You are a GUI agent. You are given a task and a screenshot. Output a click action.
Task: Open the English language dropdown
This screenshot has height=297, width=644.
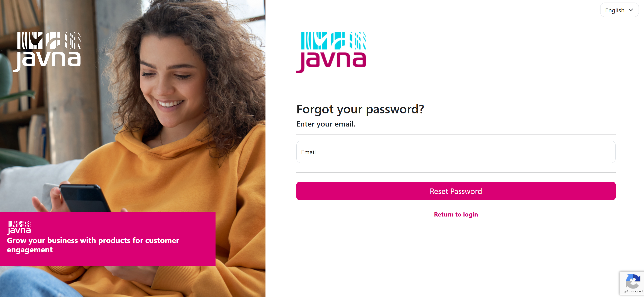point(619,10)
